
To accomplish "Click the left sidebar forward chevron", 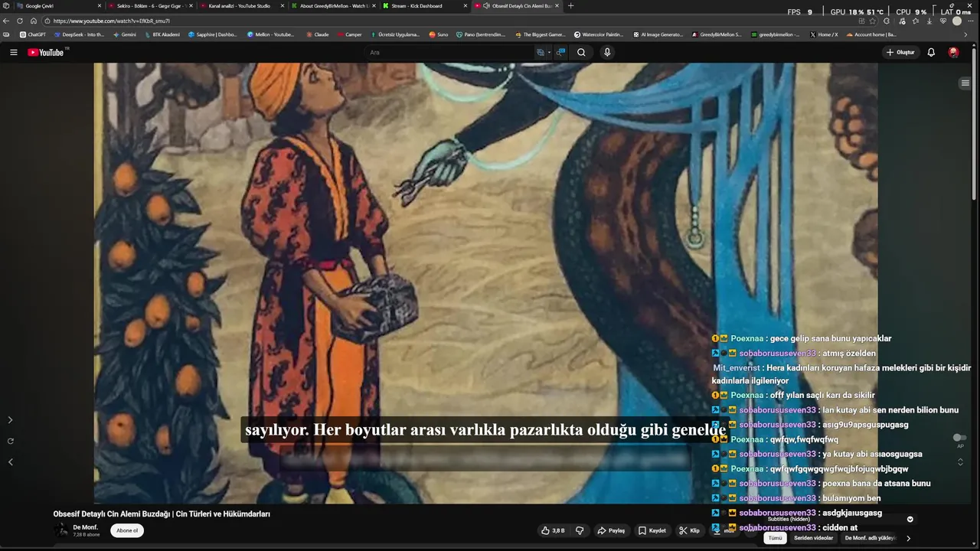I will (10, 420).
